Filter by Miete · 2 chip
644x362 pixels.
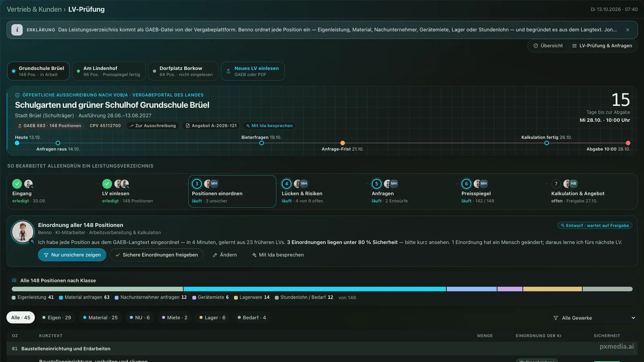(175, 318)
